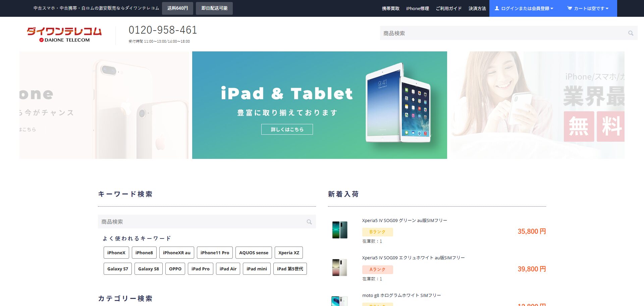Open the 携帯買取 menu item
This screenshot has width=644, height=306.
click(x=390, y=8)
